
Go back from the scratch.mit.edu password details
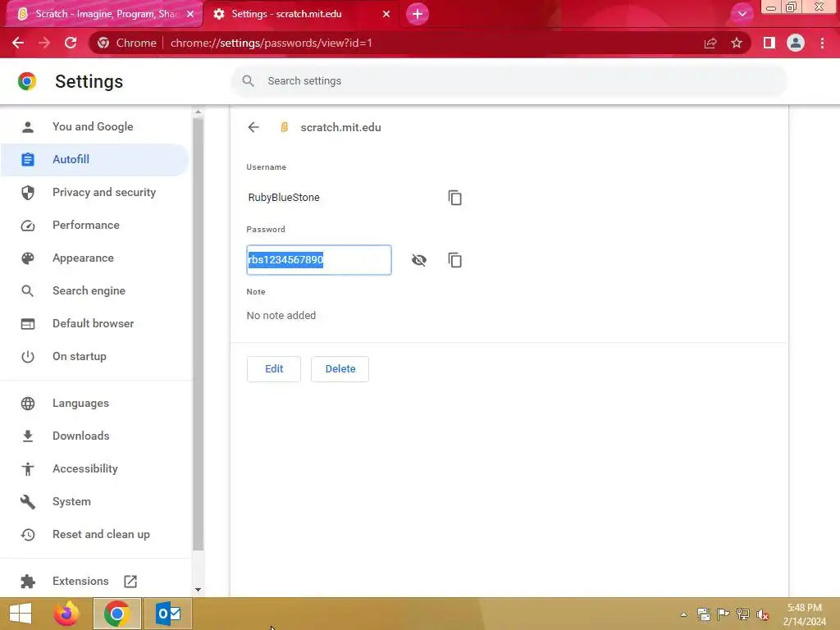point(253,127)
